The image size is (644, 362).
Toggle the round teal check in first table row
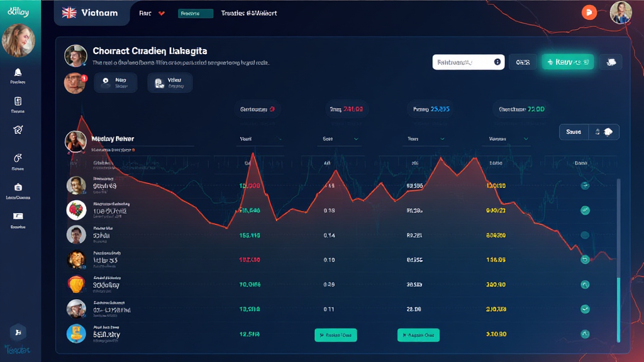coord(585,185)
